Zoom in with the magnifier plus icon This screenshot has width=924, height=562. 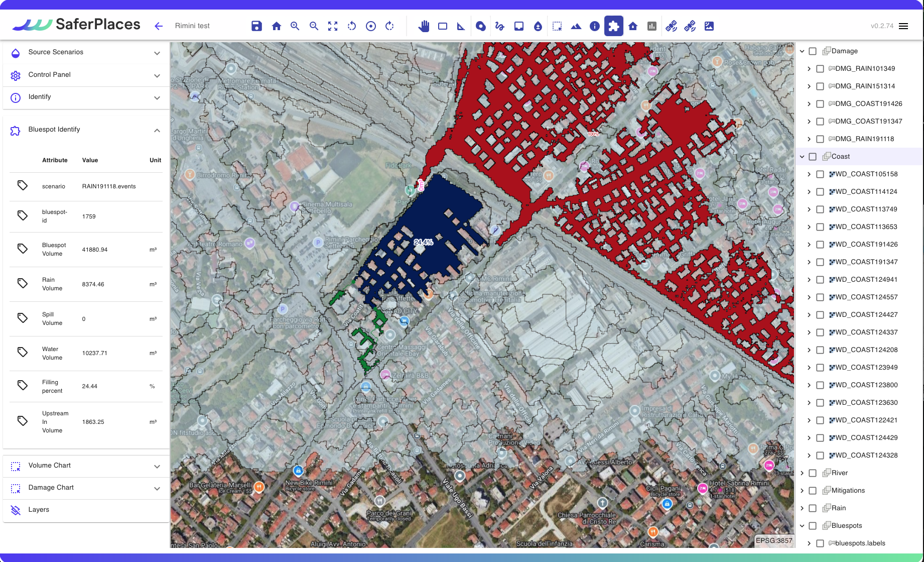tap(295, 26)
